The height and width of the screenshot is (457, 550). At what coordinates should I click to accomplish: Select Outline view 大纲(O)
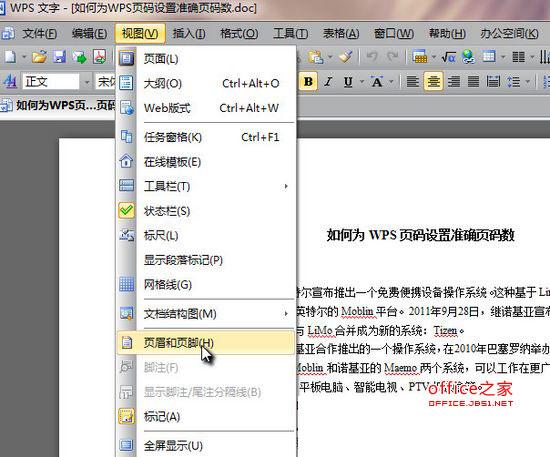(x=207, y=83)
